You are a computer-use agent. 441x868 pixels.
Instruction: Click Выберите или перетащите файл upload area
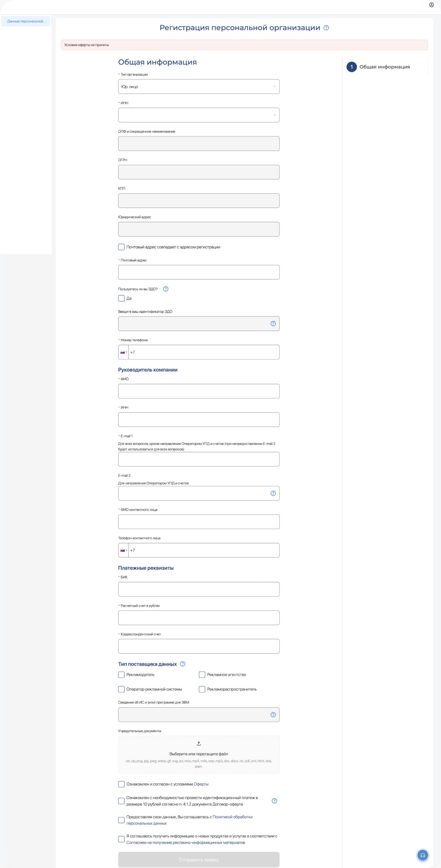(199, 755)
